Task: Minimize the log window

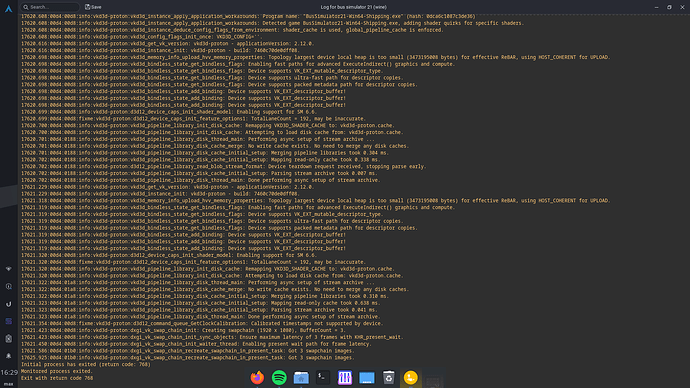Action: pos(656,7)
